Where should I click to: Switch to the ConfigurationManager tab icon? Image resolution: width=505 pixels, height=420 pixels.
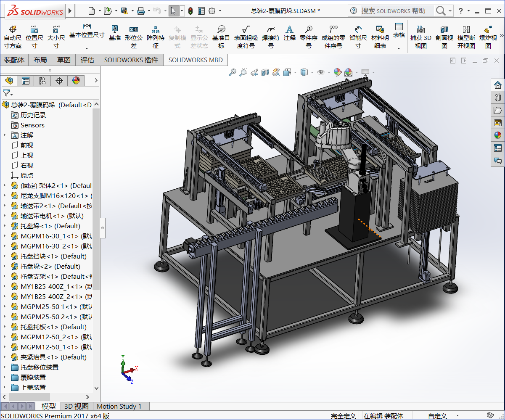[42, 80]
